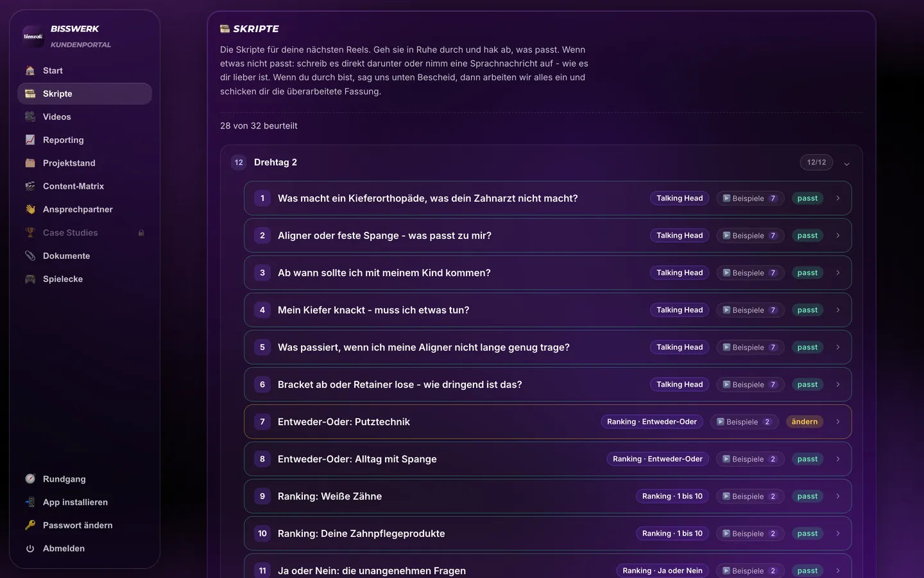This screenshot has height=578, width=924.
Task: Click the clapperboard icon beside Skripte in sidebar
Action: [30, 94]
